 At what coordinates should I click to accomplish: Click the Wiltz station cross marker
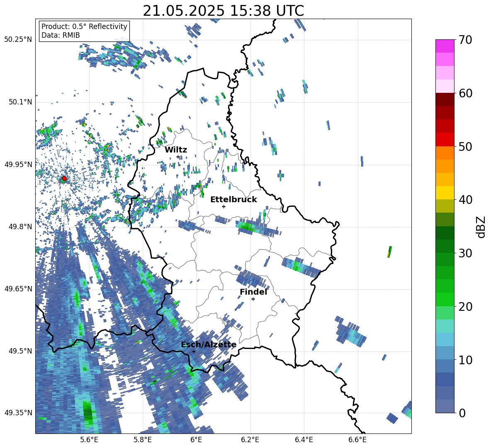178,157
